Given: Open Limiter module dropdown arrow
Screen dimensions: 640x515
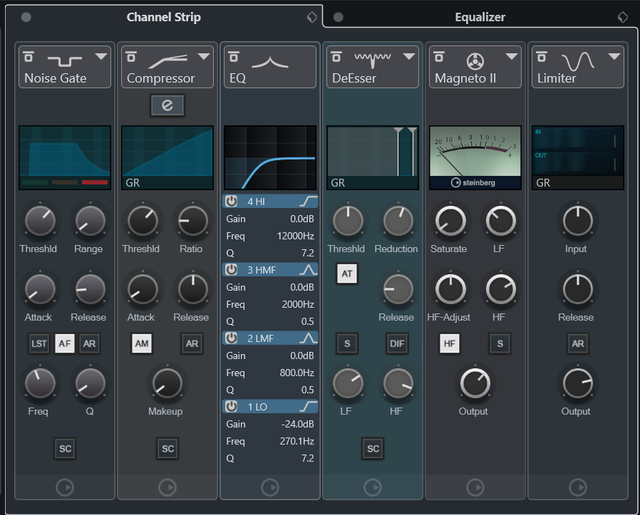Looking at the screenshot, I should 614,56.
